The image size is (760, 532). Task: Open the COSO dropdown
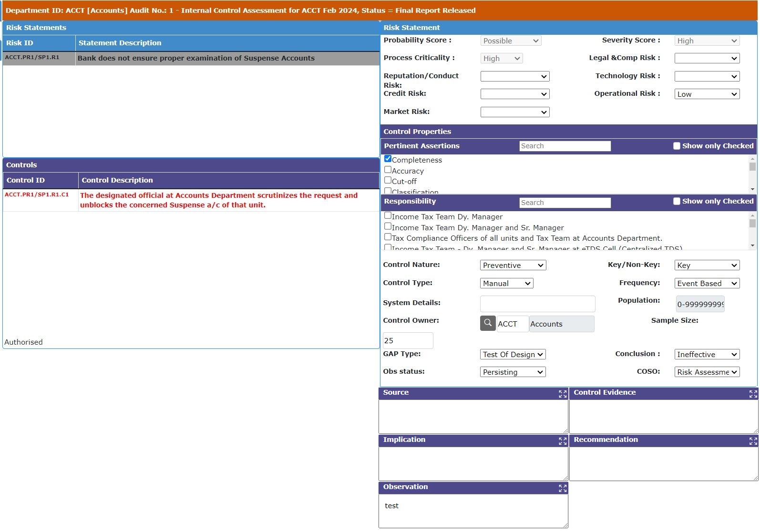707,372
